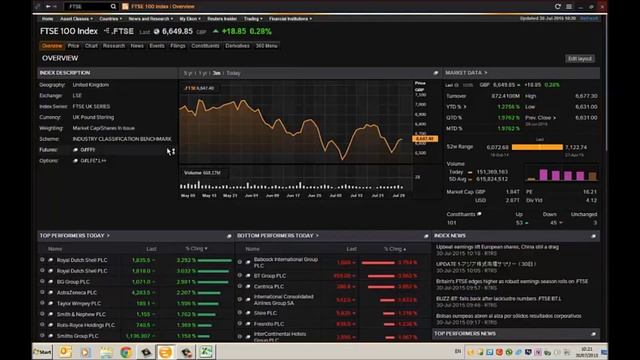Expand the Market Data panel via its arrow
This screenshot has height=360, width=640.
(486, 73)
